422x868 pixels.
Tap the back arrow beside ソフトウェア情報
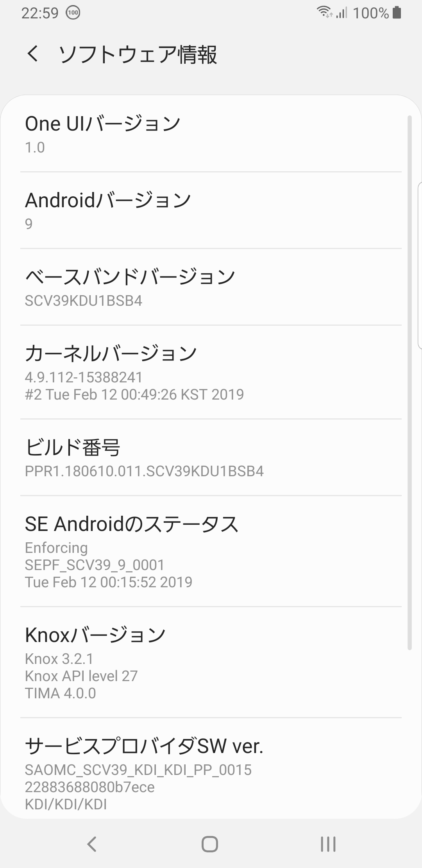point(33,54)
